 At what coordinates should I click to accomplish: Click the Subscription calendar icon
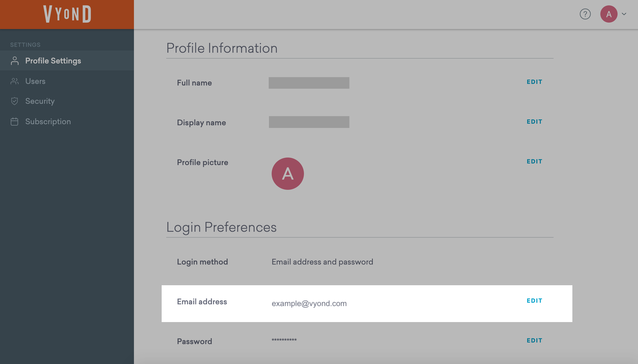15,122
